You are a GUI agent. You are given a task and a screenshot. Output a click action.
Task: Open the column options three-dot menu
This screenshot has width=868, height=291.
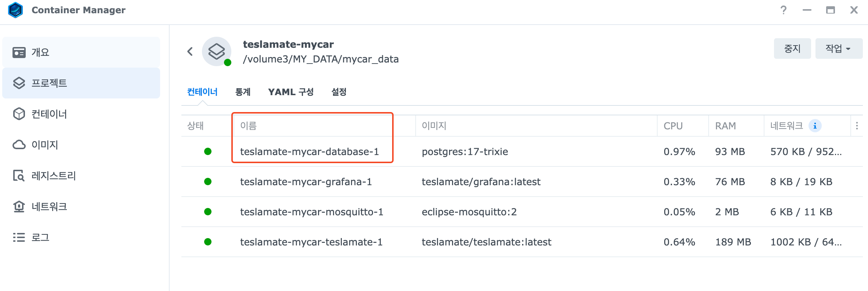click(857, 126)
